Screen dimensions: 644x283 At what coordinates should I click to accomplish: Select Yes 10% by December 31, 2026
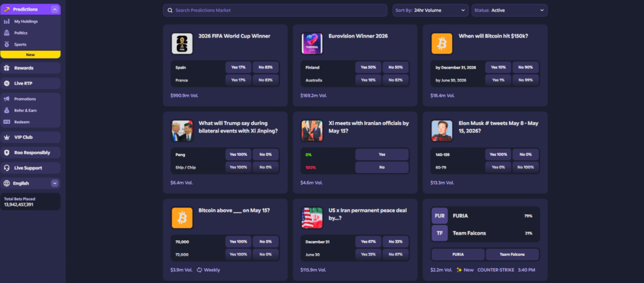pyautogui.click(x=498, y=67)
